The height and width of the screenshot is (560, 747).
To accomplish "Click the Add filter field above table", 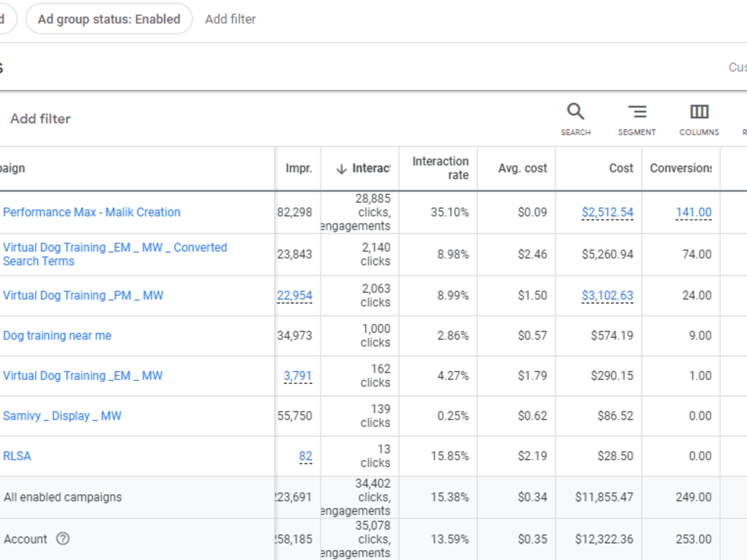I will tap(40, 119).
